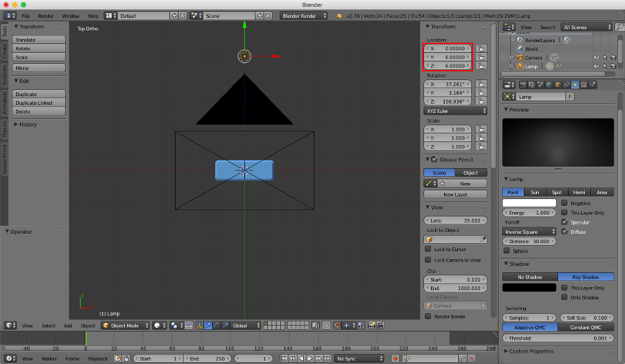Select the scale manipulator icon
Viewport: 625px width, 364px height.
click(x=226, y=326)
